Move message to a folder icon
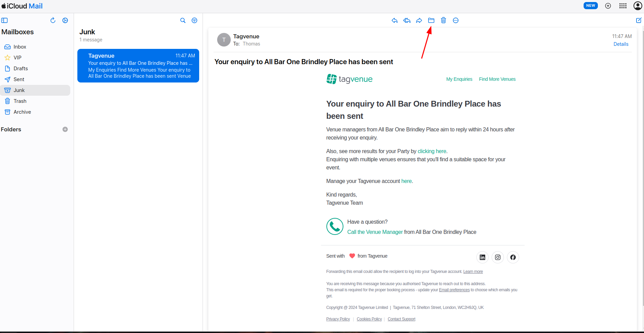The width and height of the screenshot is (644, 333). pyautogui.click(x=431, y=20)
